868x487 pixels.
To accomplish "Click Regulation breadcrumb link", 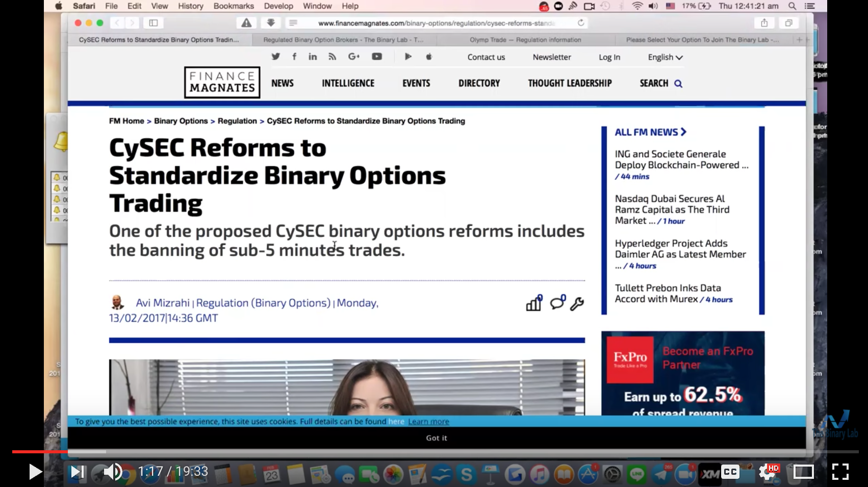I will tap(237, 121).
